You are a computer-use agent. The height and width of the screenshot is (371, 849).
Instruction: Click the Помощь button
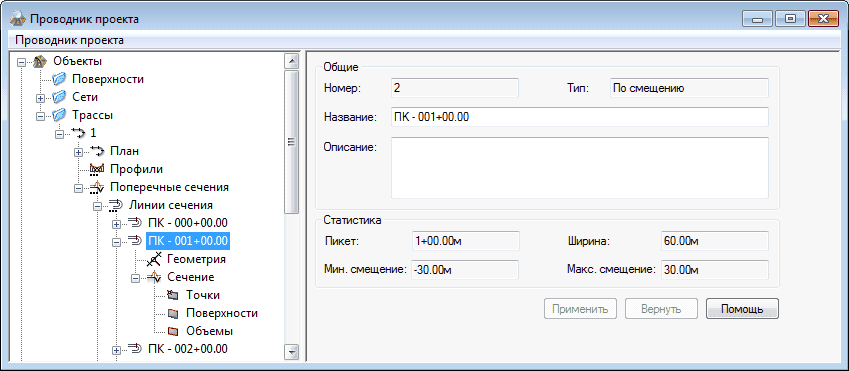(x=742, y=309)
